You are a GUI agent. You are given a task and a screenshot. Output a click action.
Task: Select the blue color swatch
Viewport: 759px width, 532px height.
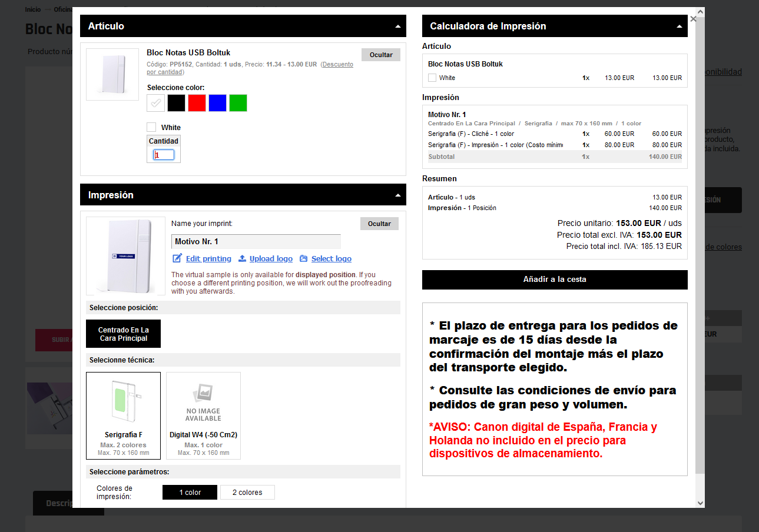217,103
